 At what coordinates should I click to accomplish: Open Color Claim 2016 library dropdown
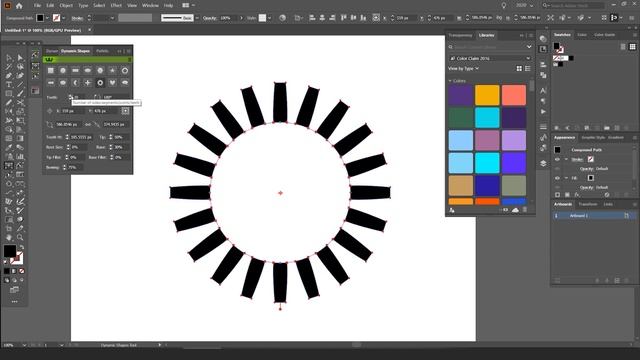click(490, 58)
